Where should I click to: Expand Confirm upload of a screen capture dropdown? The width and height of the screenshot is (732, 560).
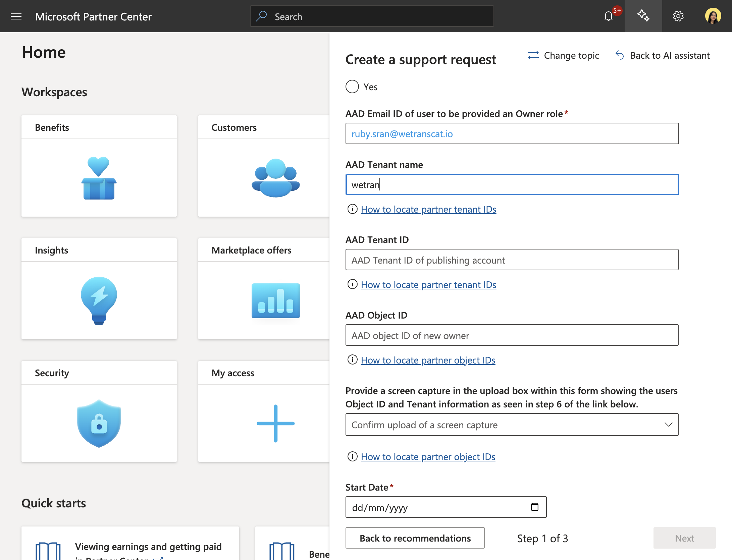pos(512,425)
